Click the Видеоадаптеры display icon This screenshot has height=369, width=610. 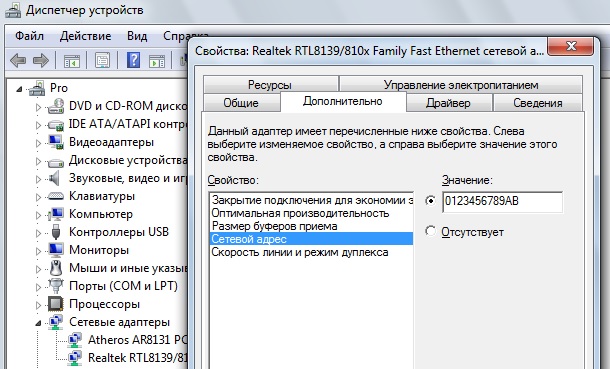(x=56, y=142)
